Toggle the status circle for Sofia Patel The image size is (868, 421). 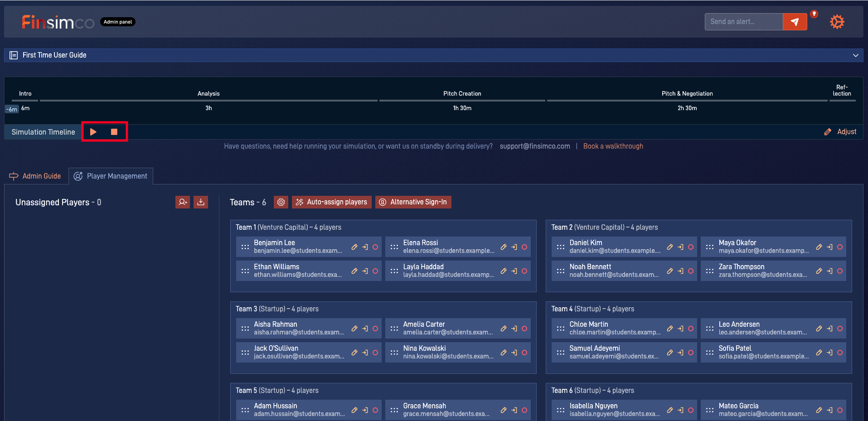click(x=840, y=353)
